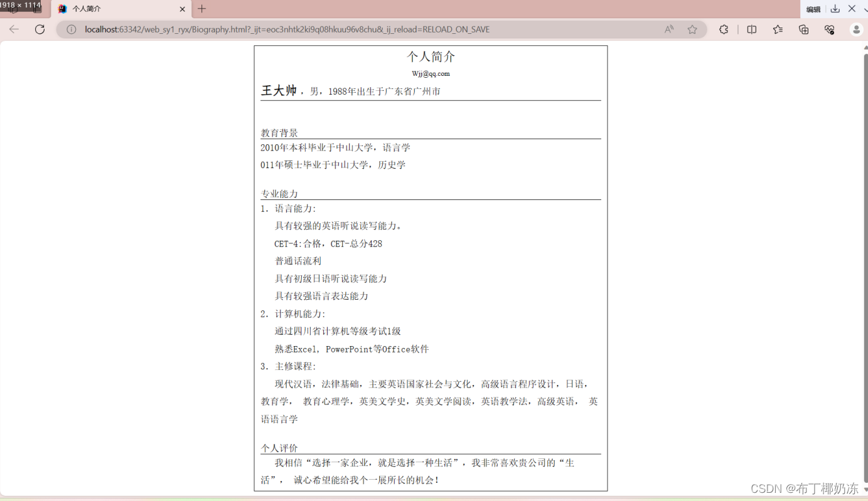Open the user profile avatar
Screen dimensions: 868x501
856,29
